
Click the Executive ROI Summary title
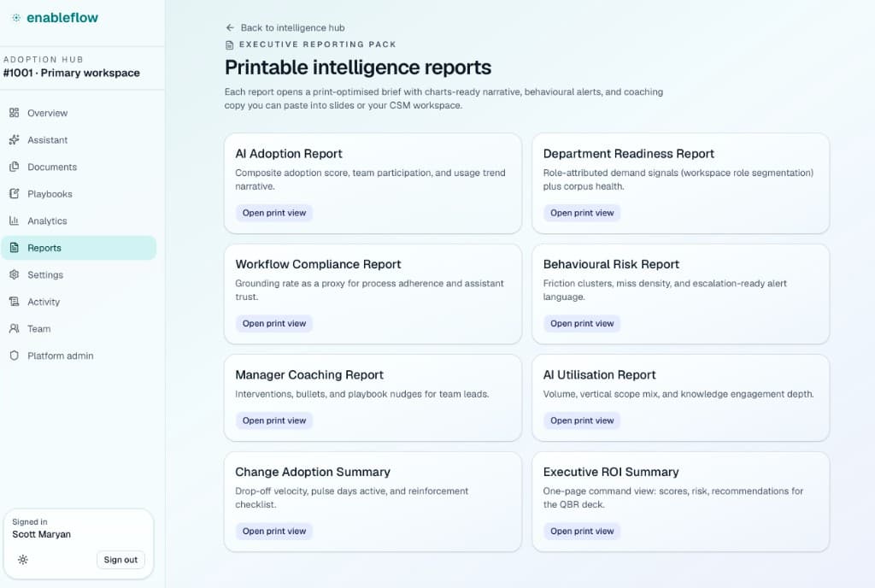point(611,472)
